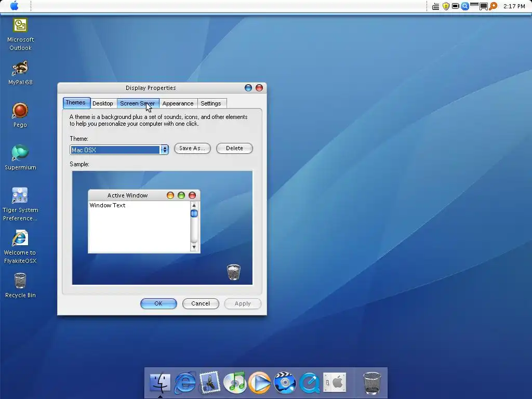The width and height of the screenshot is (532, 399).
Task: Click the clock showing 2:17 PM
Action: click(514, 6)
